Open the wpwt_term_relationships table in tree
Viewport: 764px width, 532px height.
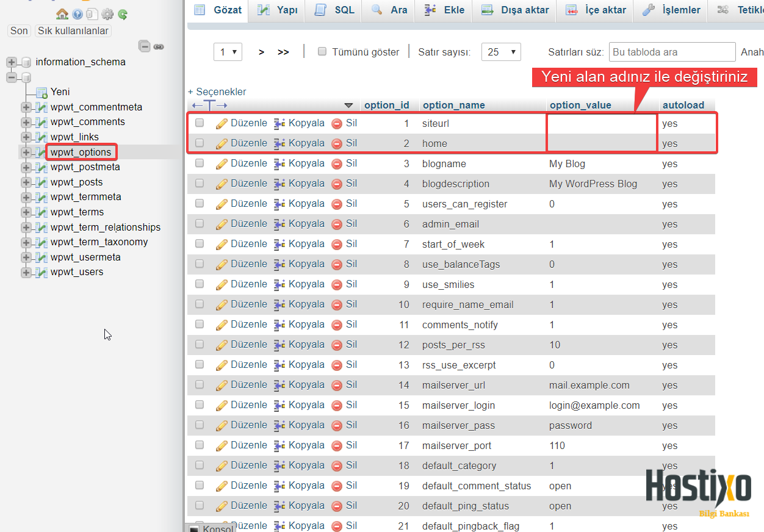[106, 228]
